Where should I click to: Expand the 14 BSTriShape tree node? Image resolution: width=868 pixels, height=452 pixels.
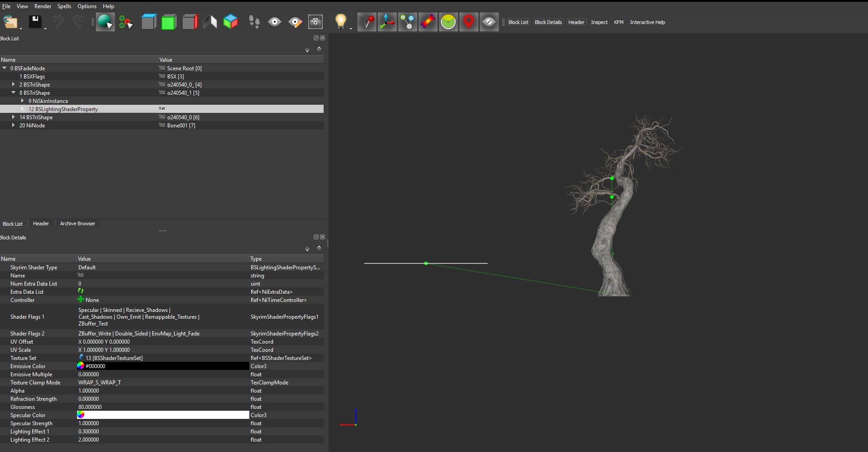(13, 117)
